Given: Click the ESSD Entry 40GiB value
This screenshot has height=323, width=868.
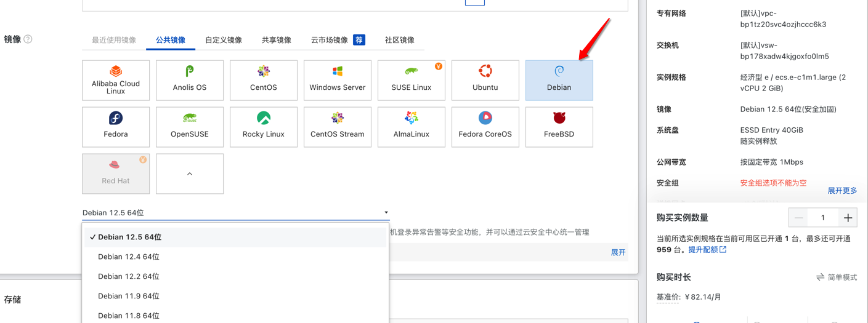Looking at the screenshot, I should (771, 130).
